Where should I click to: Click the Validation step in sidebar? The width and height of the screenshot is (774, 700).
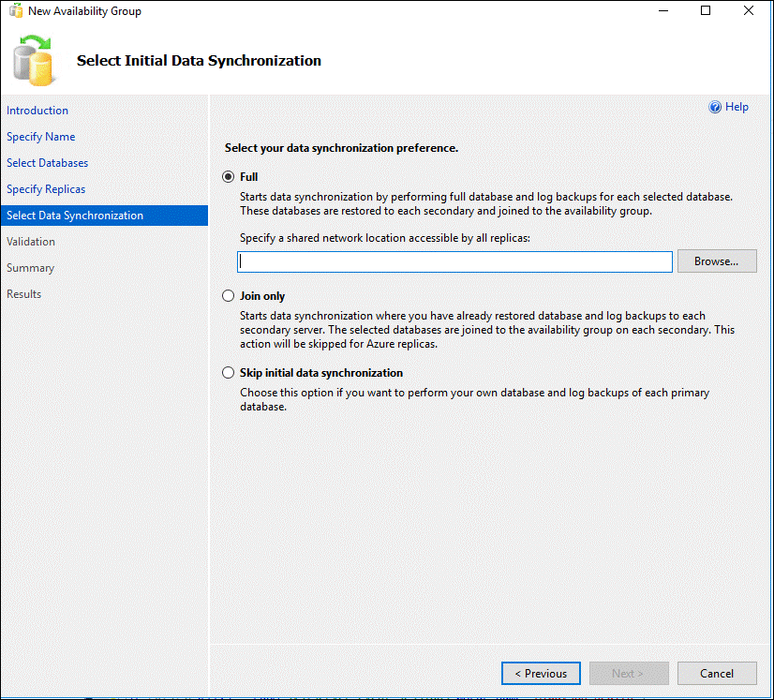pyautogui.click(x=31, y=242)
